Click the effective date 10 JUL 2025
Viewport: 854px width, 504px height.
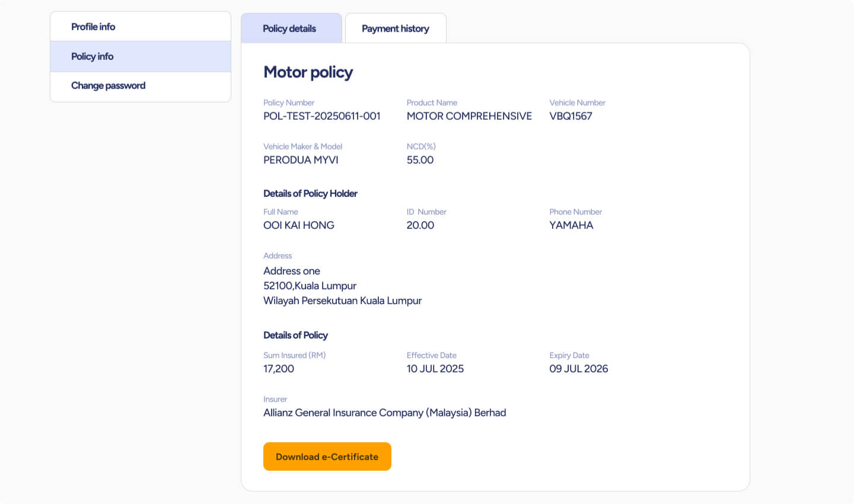[435, 369]
